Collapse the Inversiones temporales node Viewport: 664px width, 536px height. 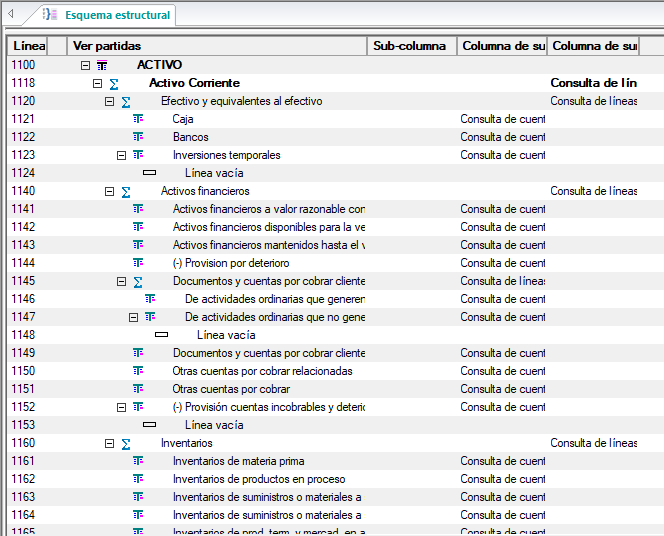[121, 155]
